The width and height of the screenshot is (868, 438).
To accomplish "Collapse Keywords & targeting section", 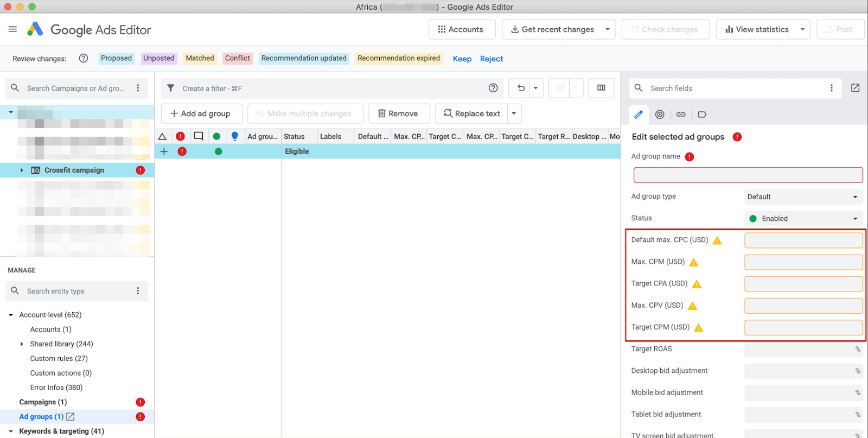I will click(11, 431).
